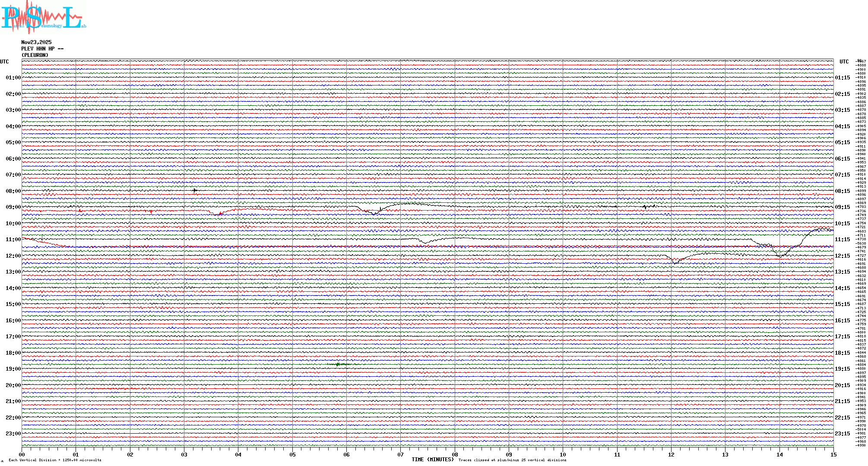Click the traces clipped footnote text
This screenshot has width=868, height=466.
click(x=512, y=460)
